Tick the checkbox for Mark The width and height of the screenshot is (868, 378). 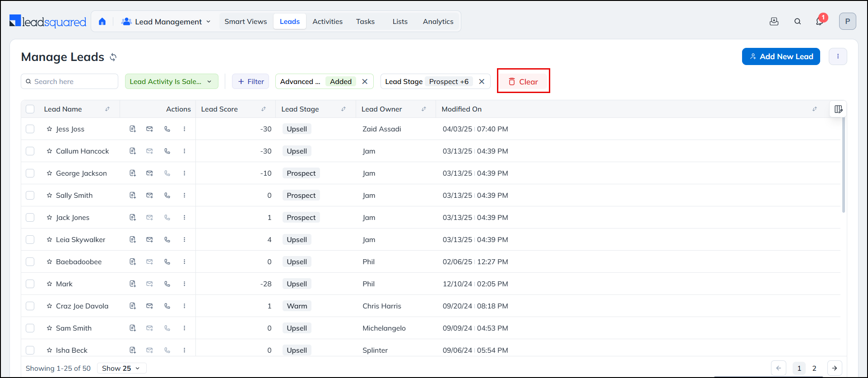point(30,284)
